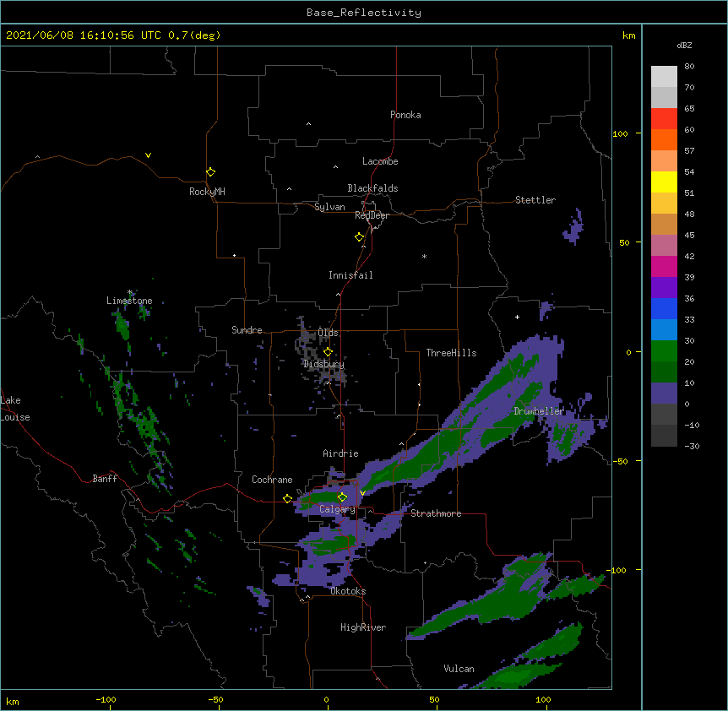728x711 pixels.
Task: Click the yellow diamond marker near RockyMH
Action: (x=210, y=172)
